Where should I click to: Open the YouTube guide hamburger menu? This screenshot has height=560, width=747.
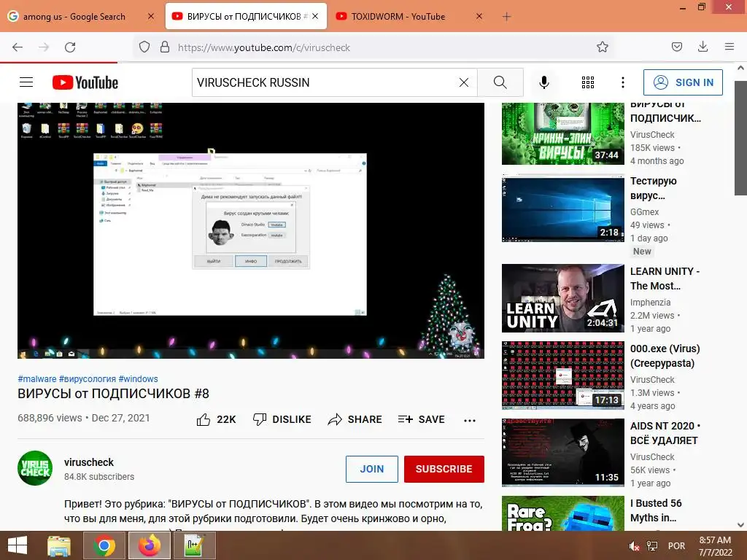[26, 82]
